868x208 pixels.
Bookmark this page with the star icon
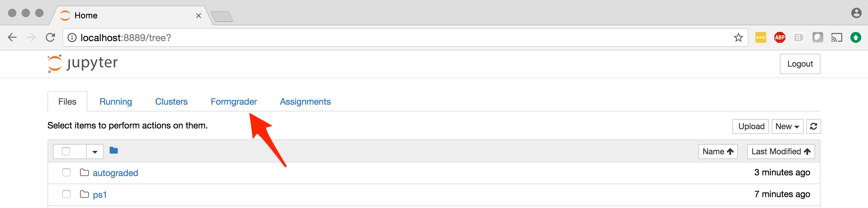click(738, 38)
